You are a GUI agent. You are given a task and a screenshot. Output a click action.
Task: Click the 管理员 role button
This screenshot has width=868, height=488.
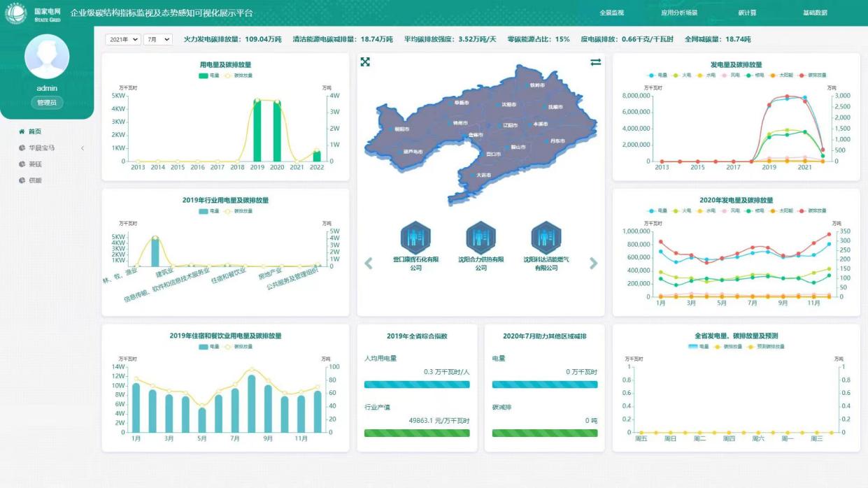pyautogui.click(x=47, y=103)
